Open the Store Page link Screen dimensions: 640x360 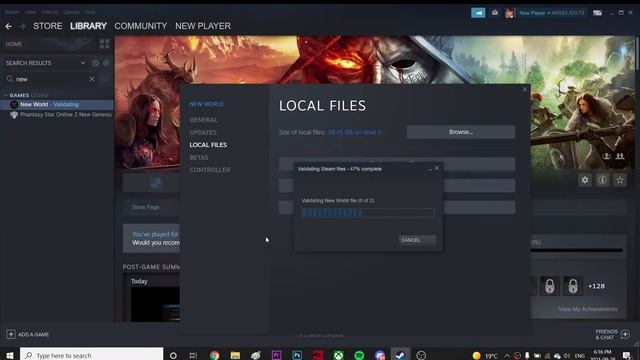click(145, 207)
